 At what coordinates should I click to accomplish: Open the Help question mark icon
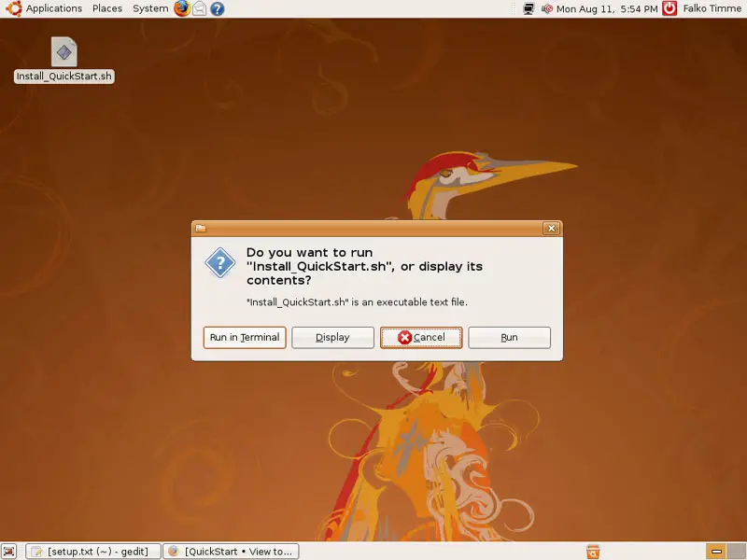[218, 8]
